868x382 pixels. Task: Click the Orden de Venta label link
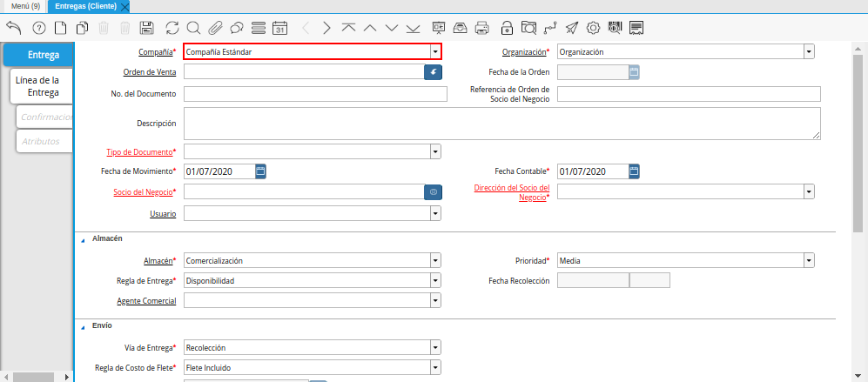point(150,72)
